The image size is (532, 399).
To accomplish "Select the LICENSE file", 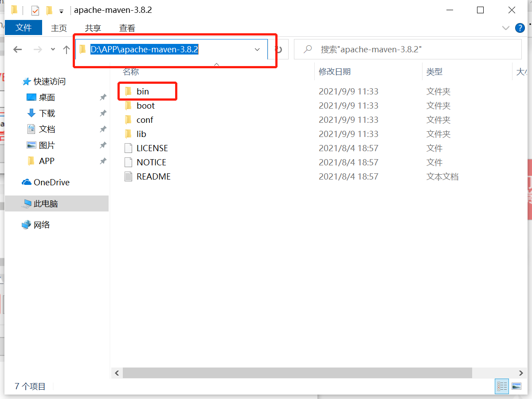I will [152, 148].
